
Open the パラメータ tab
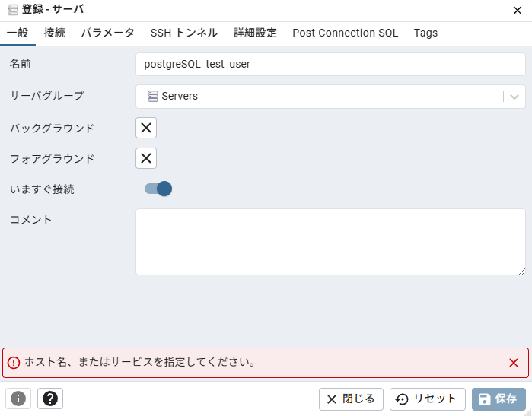tap(108, 33)
